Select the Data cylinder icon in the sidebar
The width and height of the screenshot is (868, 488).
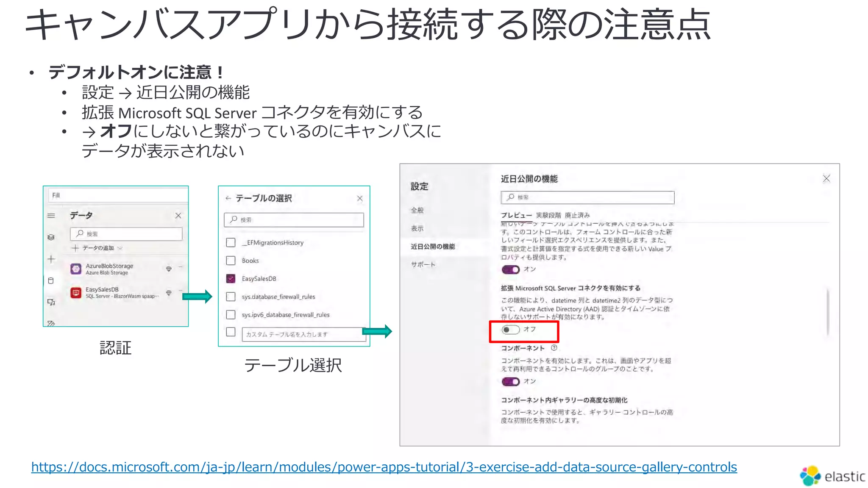click(51, 280)
